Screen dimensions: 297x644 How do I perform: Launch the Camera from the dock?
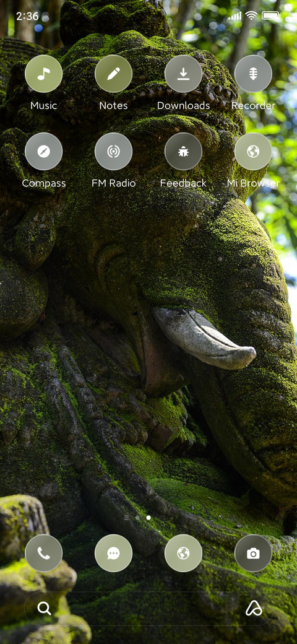pos(253,553)
